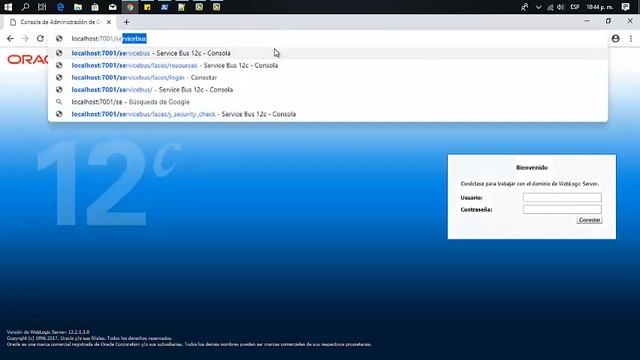Choose the j_security_check suggestion
Image resolution: width=640 pixels, height=360 pixels.
click(x=328, y=114)
